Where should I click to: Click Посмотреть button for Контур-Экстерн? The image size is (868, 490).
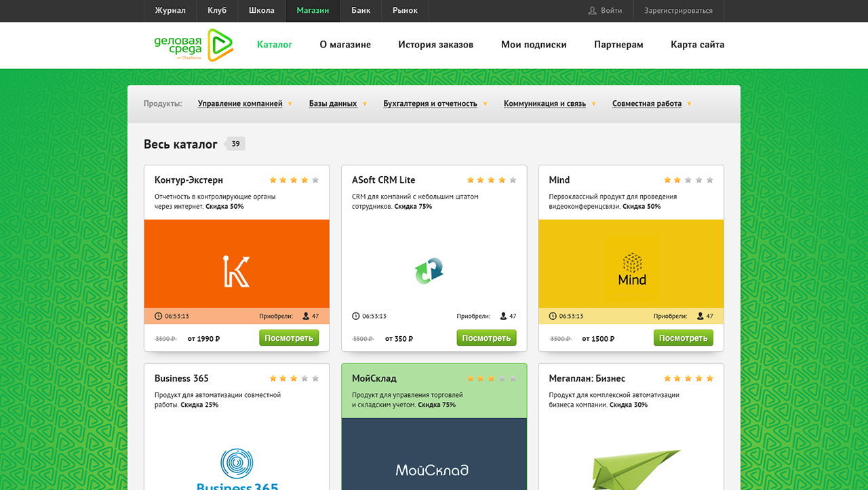tap(289, 338)
